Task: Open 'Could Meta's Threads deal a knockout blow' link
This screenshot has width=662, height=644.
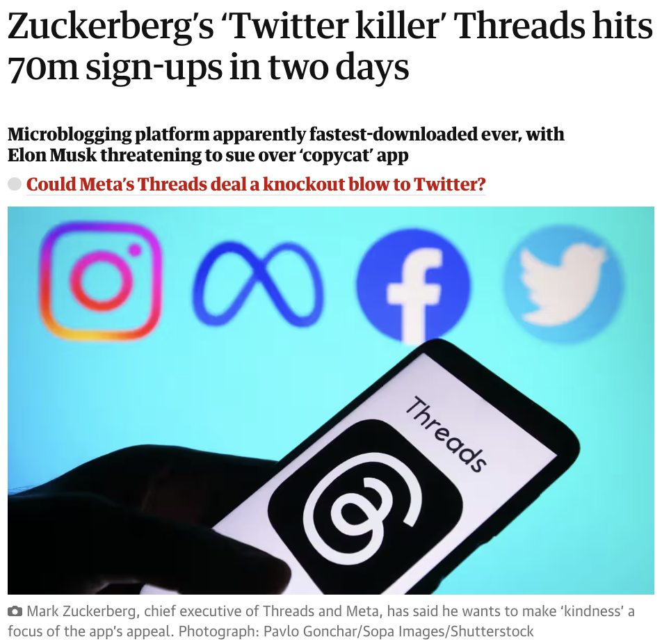Action: pyautogui.click(x=255, y=185)
